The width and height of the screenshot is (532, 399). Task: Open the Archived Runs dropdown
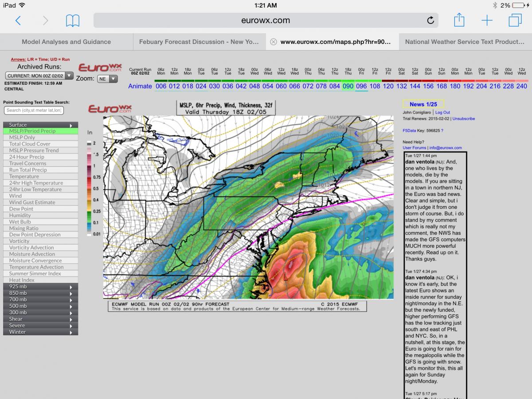coord(39,76)
